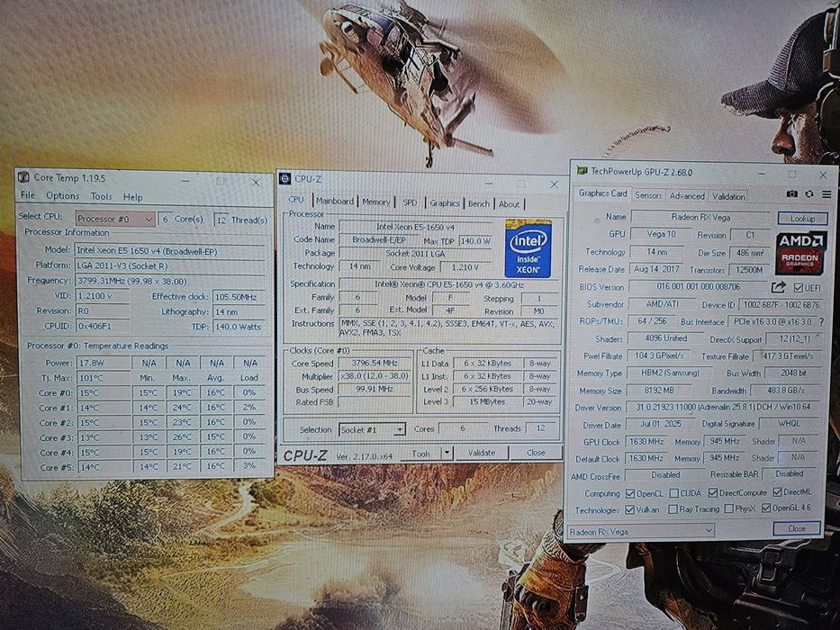Click the Close button in GPU-Z

tap(797, 528)
